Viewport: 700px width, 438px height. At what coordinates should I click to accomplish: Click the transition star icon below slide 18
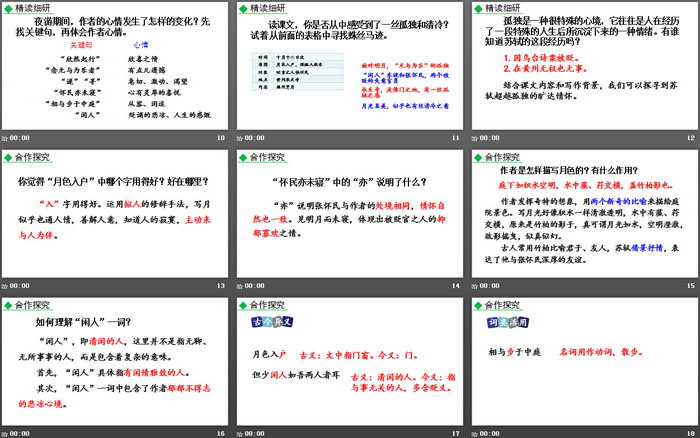point(473,432)
